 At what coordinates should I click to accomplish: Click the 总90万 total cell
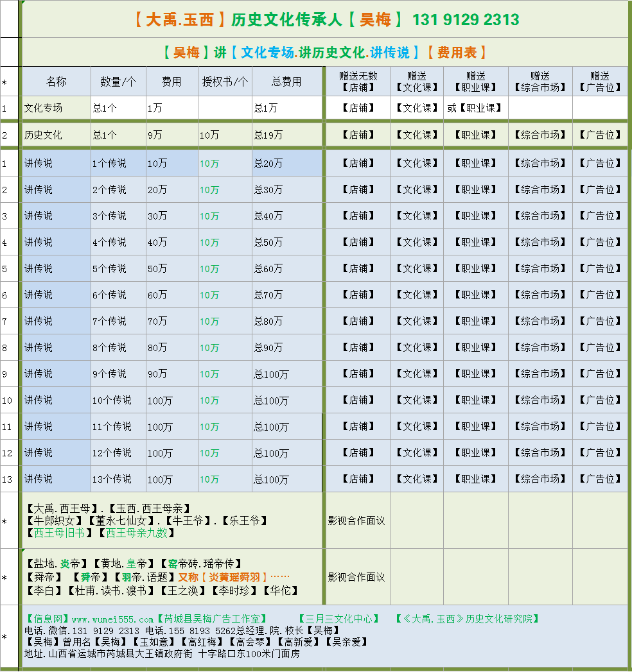coord(287,348)
